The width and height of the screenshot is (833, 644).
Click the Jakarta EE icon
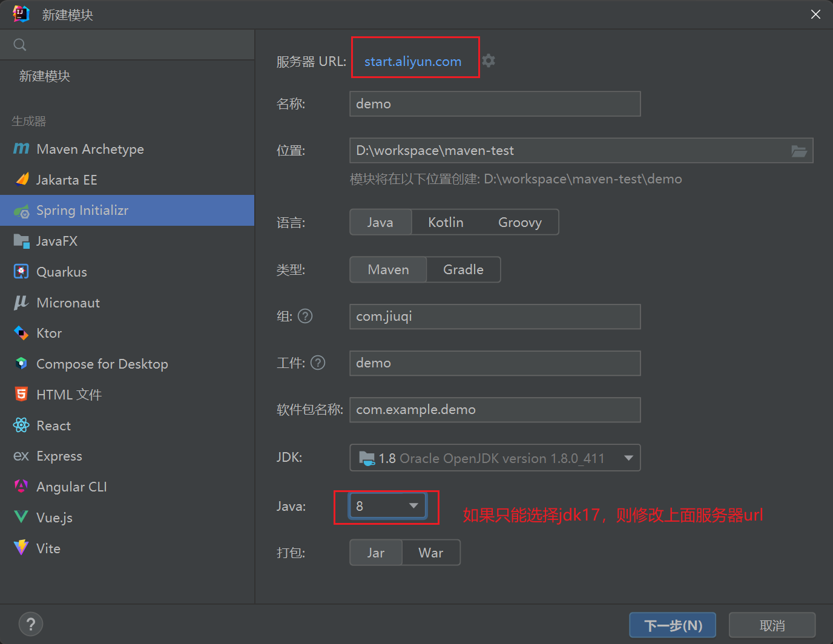click(x=22, y=179)
